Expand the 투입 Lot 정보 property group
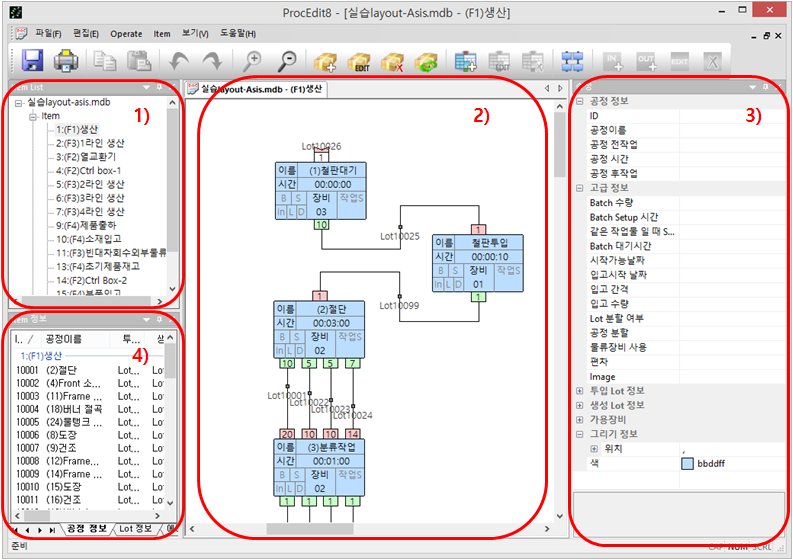This screenshot has height=560, width=793. point(581,390)
